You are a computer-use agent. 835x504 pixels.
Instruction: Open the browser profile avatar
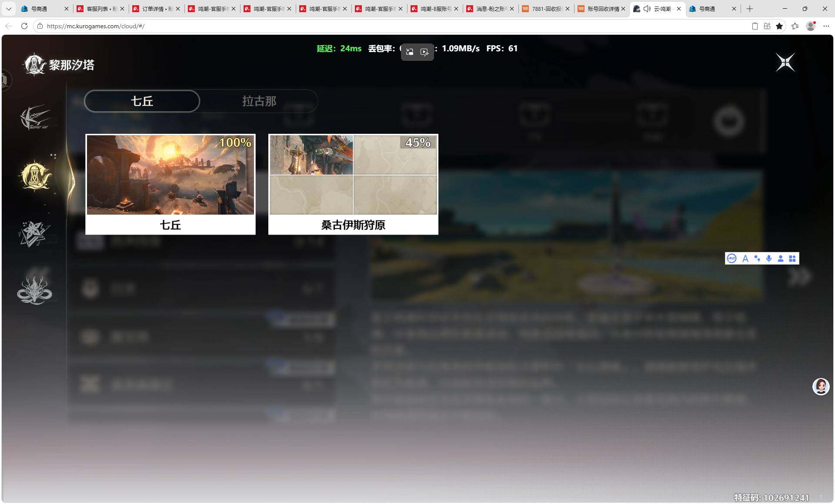coord(811,26)
